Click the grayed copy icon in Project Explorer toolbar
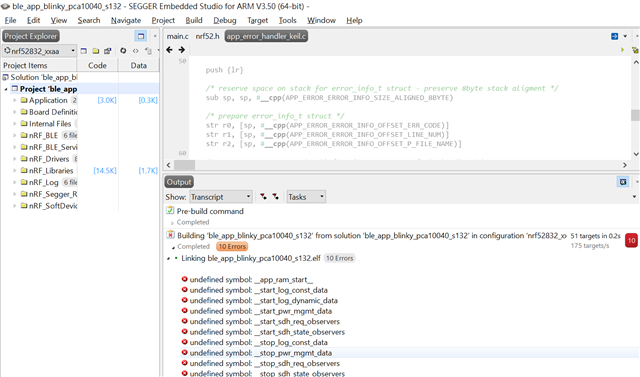The image size is (640, 377). click(x=148, y=51)
